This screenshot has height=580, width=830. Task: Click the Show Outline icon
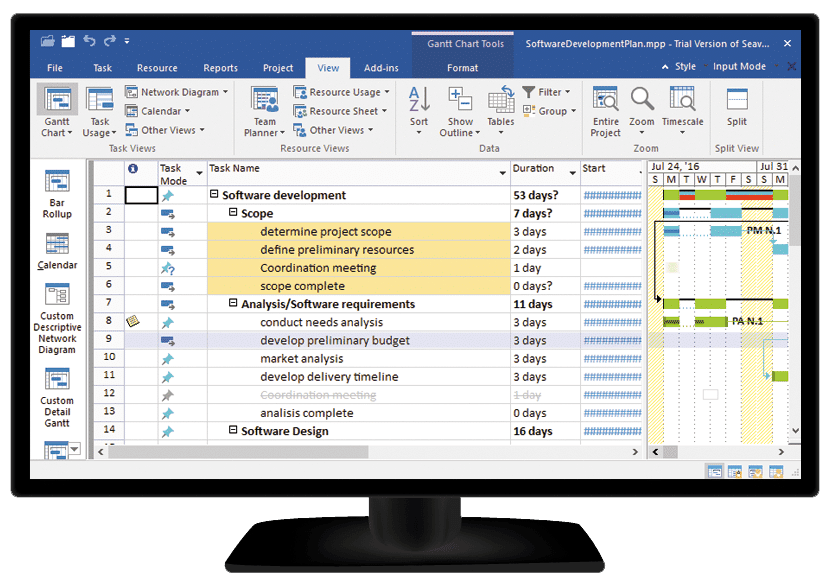[459, 99]
